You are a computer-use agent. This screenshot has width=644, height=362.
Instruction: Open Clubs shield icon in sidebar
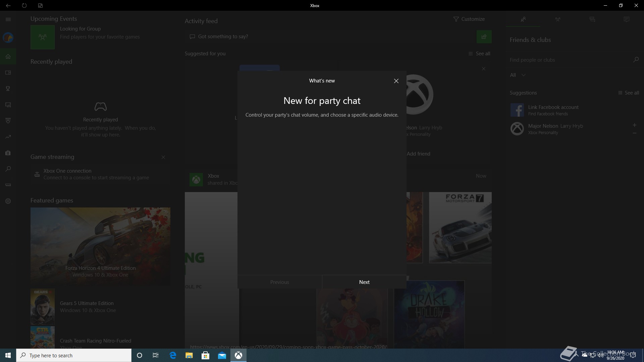pos(8,121)
